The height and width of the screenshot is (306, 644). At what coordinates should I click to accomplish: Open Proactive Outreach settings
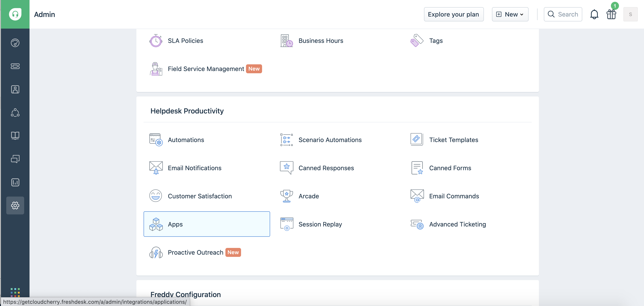(x=195, y=252)
